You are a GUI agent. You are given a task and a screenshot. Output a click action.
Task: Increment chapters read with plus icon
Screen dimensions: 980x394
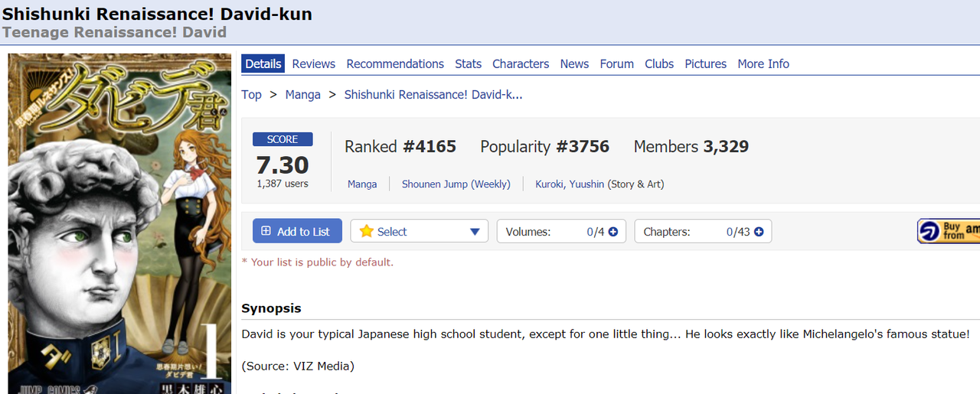(759, 232)
